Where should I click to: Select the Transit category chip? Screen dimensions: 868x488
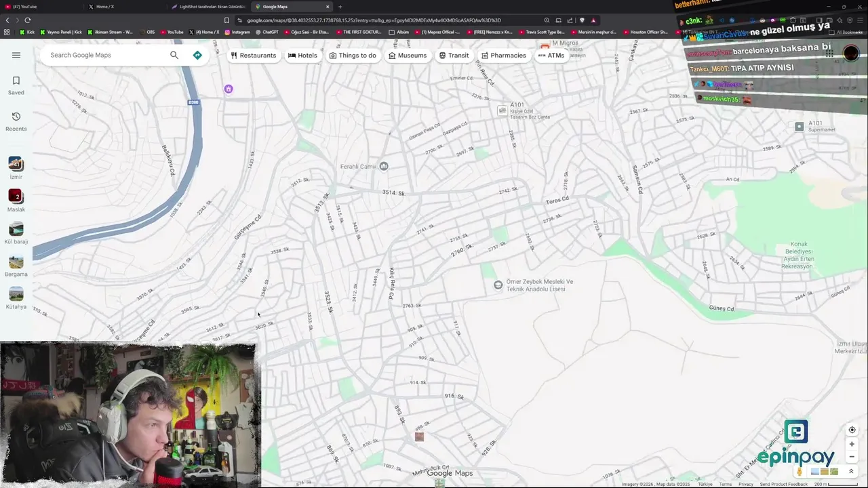pyautogui.click(x=454, y=55)
